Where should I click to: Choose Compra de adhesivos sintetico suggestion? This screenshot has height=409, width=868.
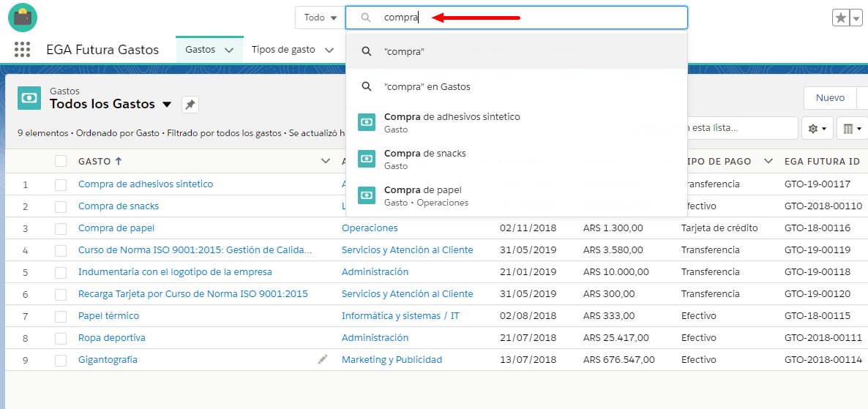coord(517,122)
